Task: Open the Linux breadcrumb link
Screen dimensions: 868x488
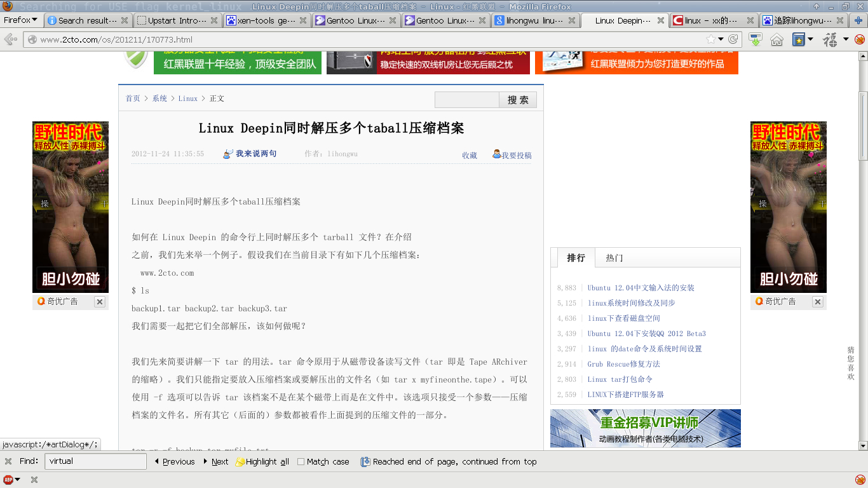Action: 188,98
